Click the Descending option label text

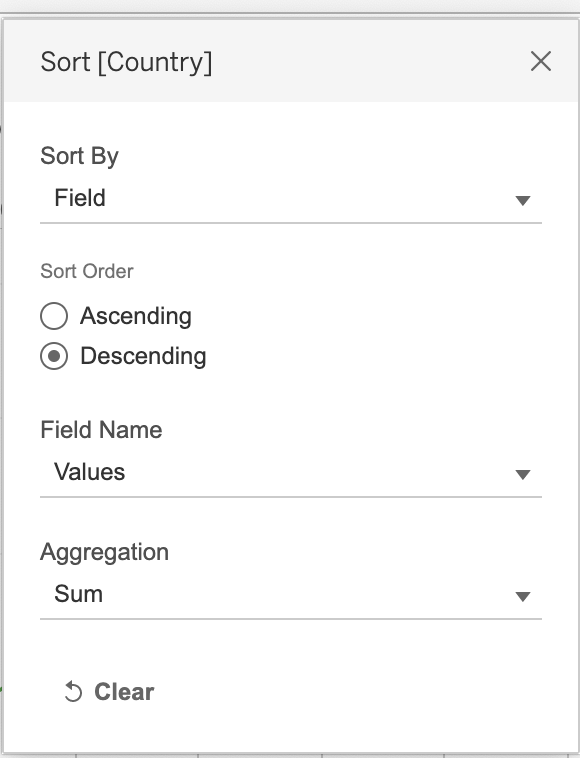point(143,356)
